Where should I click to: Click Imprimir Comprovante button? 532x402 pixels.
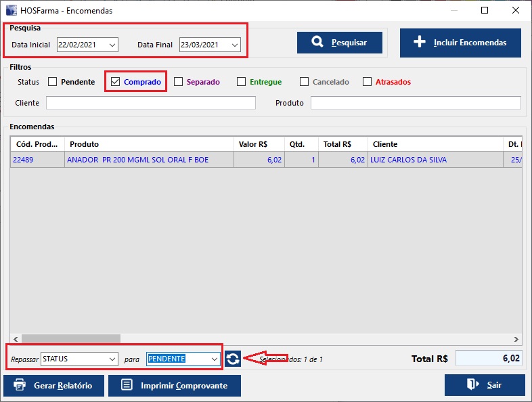pyautogui.click(x=175, y=385)
